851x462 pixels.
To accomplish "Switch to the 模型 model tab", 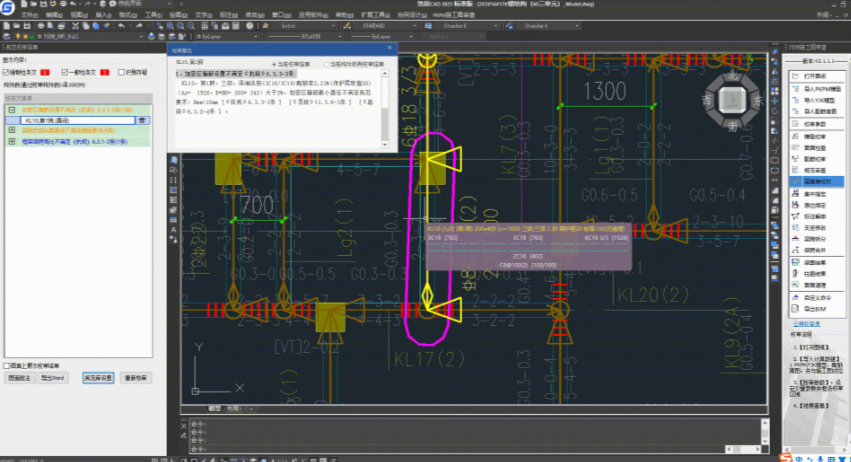I will 214,408.
